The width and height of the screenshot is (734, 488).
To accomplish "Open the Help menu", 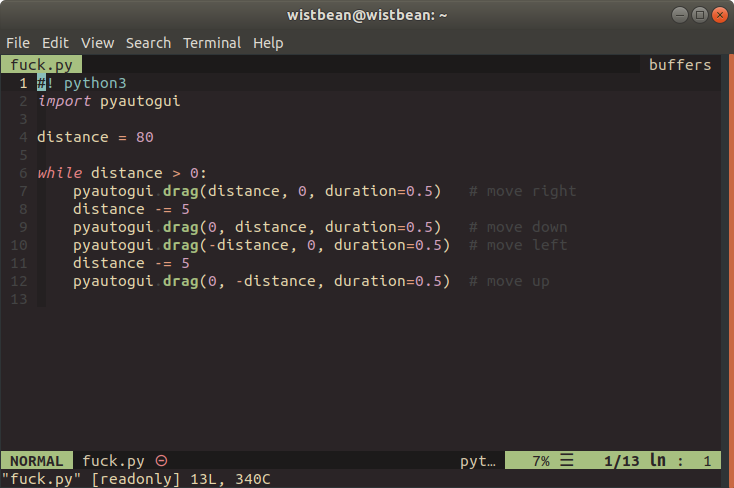I will pyautogui.click(x=268, y=43).
